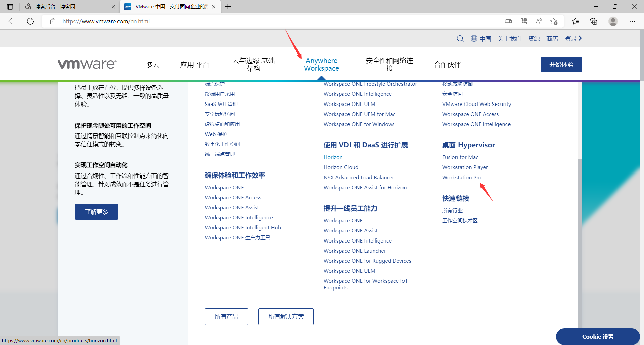Switch to the 博客后台 - 博客园 tab
Screen dimensions: 644x345
[70, 7]
